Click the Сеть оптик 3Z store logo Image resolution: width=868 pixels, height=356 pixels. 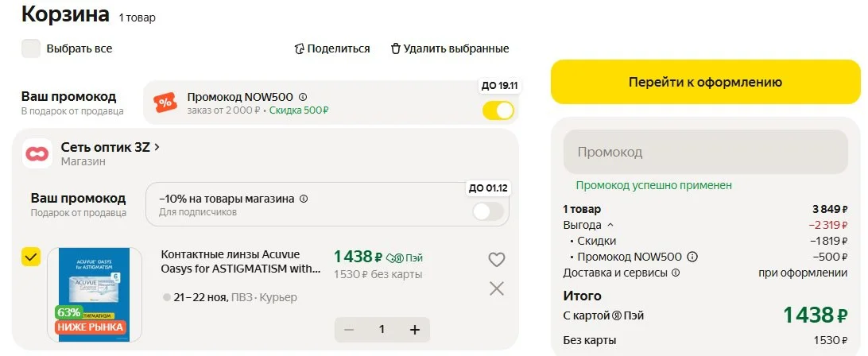click(37, 153)
